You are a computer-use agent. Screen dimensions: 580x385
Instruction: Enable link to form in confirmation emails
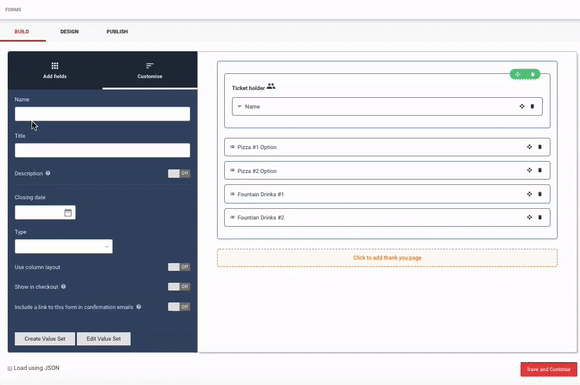(179, 307)
